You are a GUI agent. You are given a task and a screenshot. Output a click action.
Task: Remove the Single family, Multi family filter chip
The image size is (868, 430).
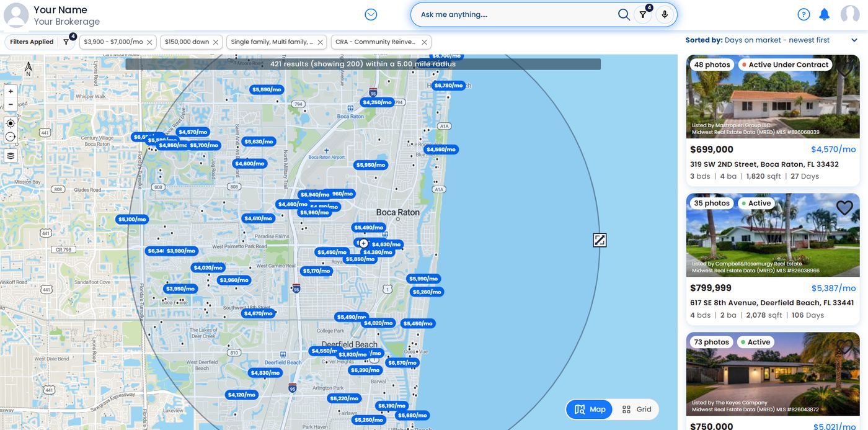tap(321, 42)
